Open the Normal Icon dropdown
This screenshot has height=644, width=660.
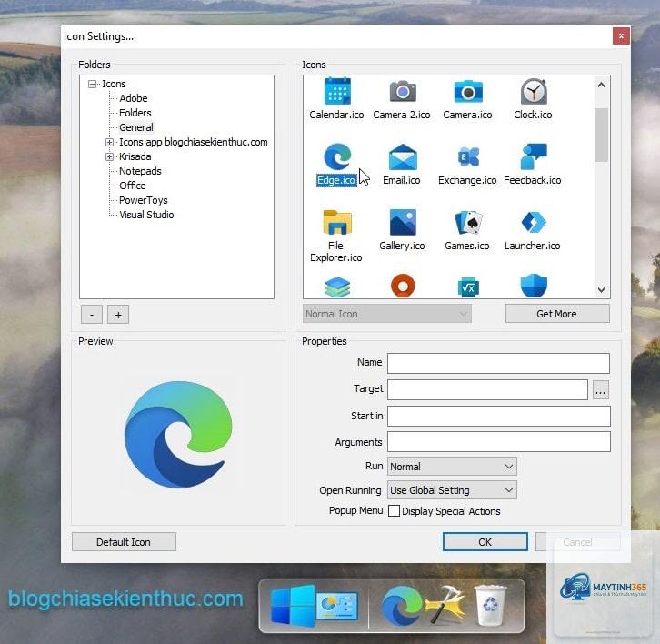387,314
